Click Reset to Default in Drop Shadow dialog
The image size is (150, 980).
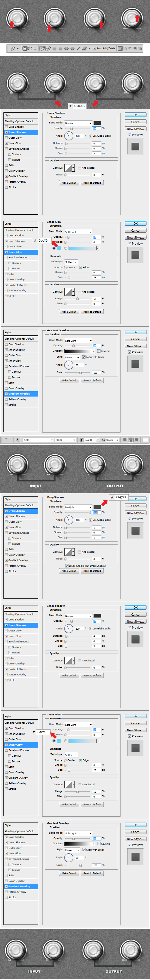click(92, 571)
